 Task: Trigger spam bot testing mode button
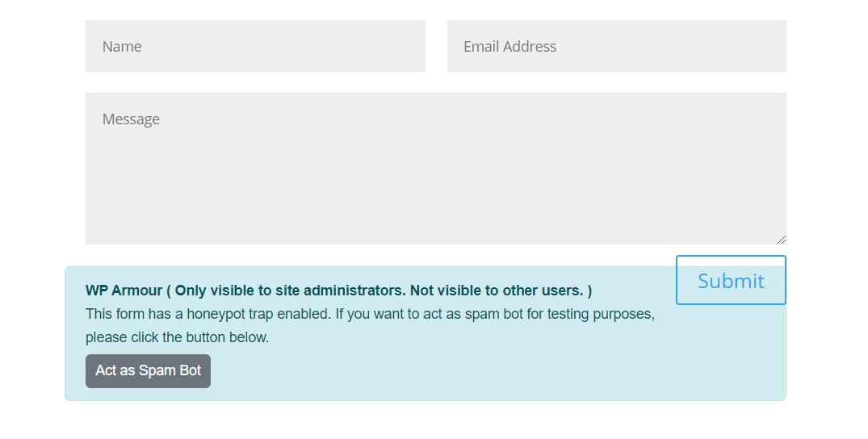148,371
